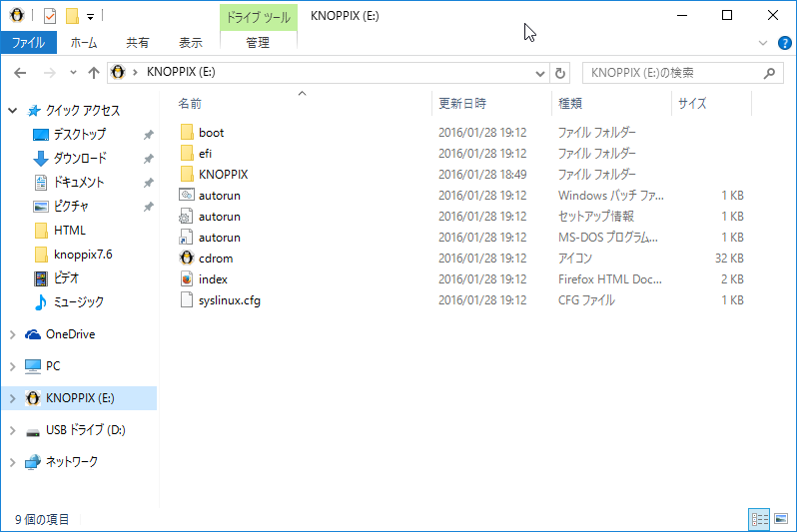Open ビデオ in the navigation pane
The width and height of the screenshot is (797, 532).
[67, 277]
